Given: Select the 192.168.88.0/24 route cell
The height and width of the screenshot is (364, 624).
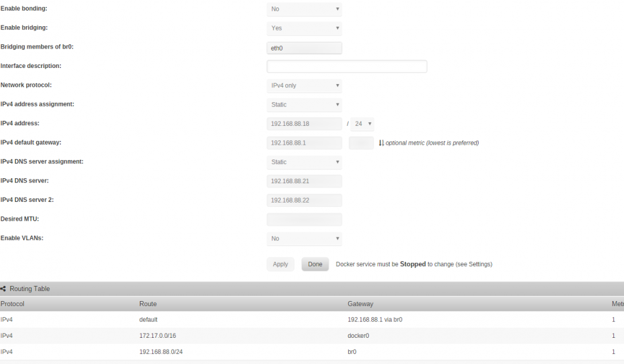Looking at the screenshot, I should (x=161, y=352).
